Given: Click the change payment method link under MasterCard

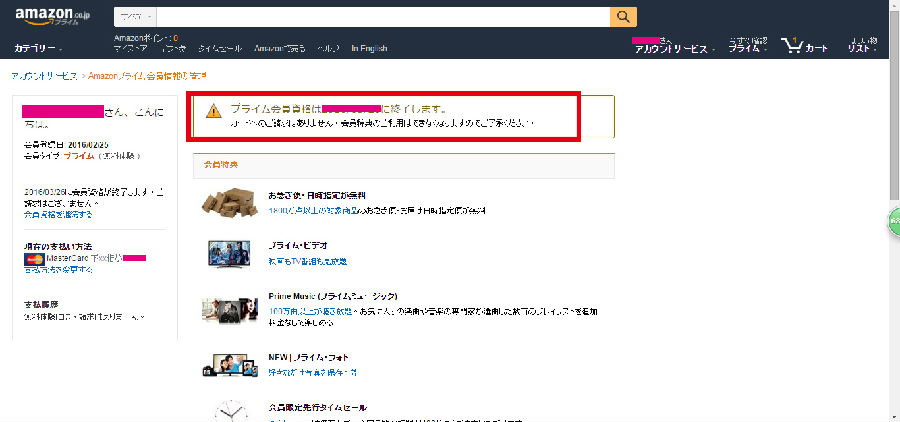Looking at the screenshot, I should [58, 269].
